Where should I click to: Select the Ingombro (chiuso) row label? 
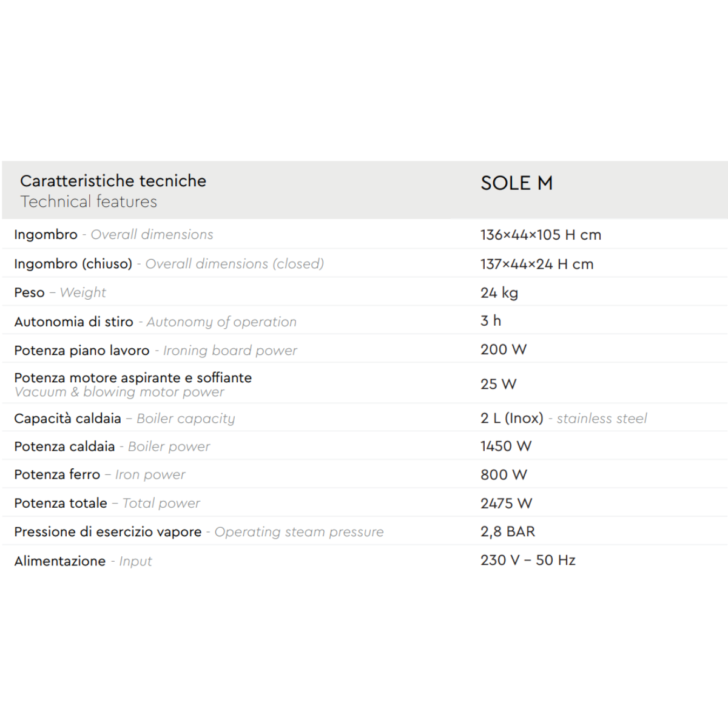point(169,264)
